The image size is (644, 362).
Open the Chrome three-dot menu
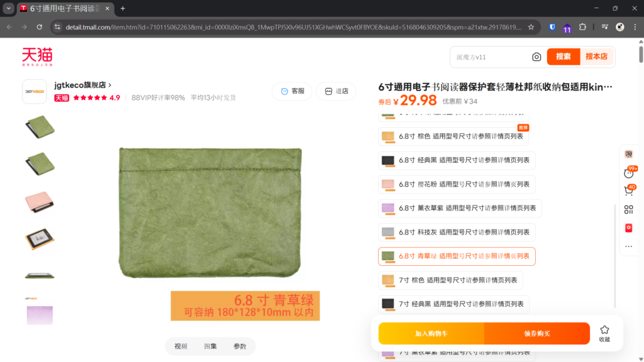tap(635, 27)
